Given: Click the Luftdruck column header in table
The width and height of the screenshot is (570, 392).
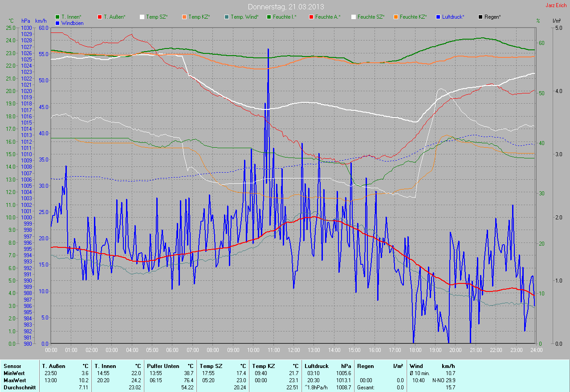Looking at the screenshot, I should 316,366.
